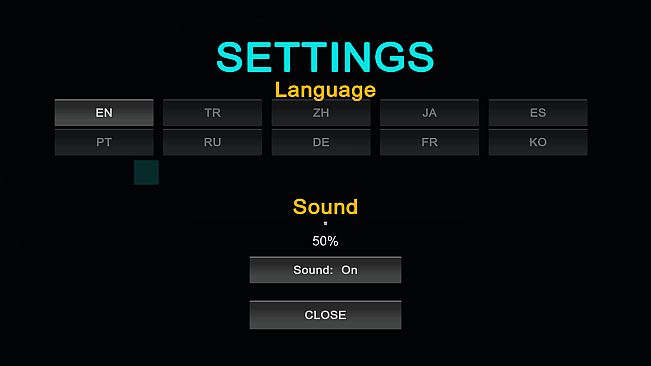Click the sound volume slider handle
The height and width of the screenshot is (366, 651).
coord(326,223)
